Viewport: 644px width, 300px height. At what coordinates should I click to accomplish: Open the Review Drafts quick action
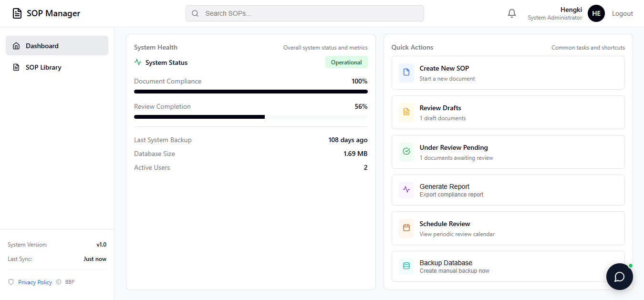pyautogui.click(x=508, y=112)
